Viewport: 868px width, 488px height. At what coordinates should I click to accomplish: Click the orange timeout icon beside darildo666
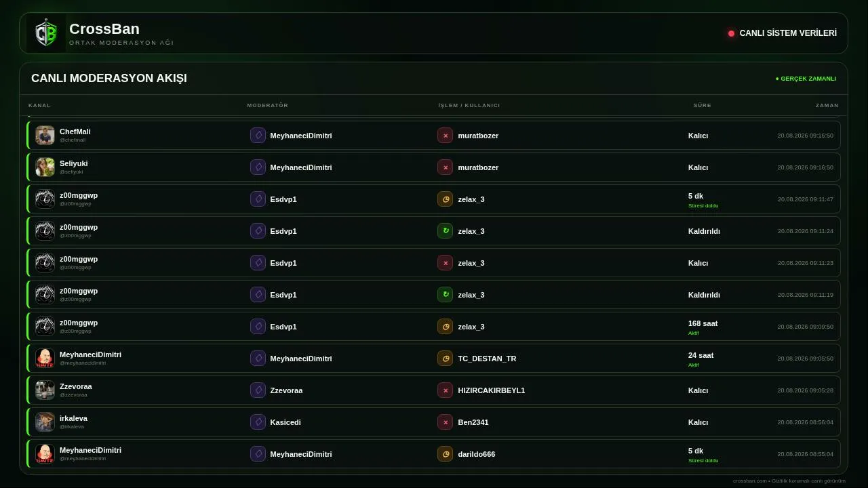tap(445, 454)
